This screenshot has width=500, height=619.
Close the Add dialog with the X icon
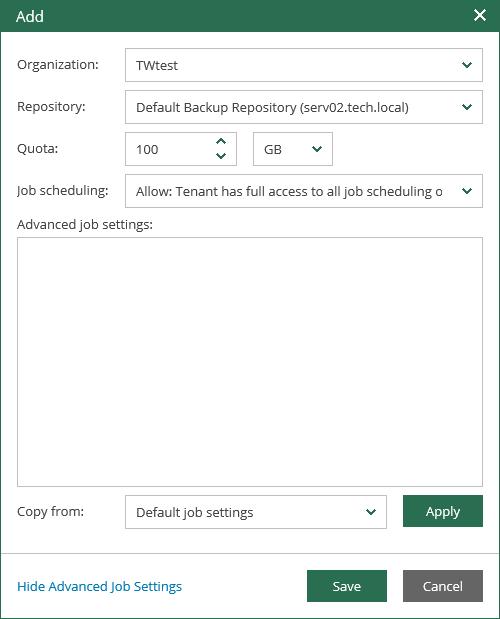point(479,15)
